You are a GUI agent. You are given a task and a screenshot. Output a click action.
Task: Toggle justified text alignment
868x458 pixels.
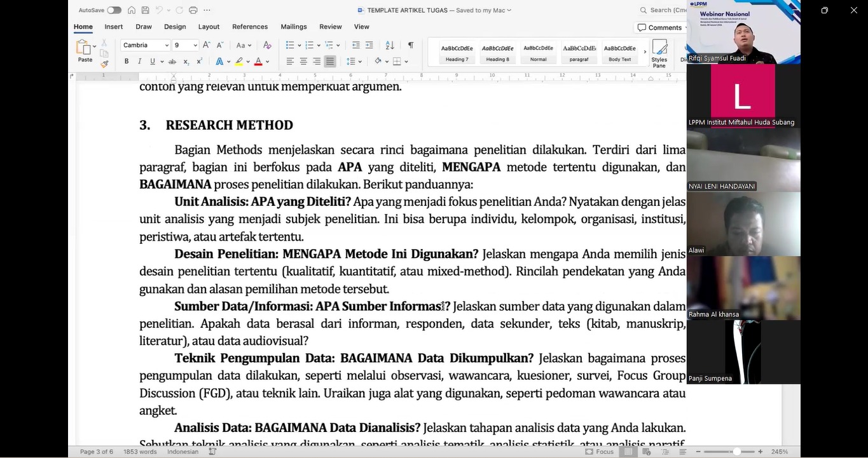(330, 62)
